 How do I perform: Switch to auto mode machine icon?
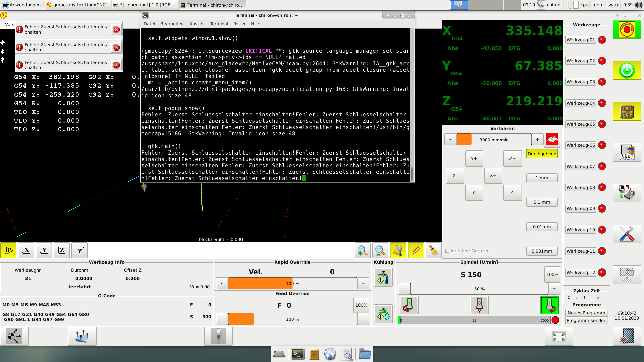[627, 193]
